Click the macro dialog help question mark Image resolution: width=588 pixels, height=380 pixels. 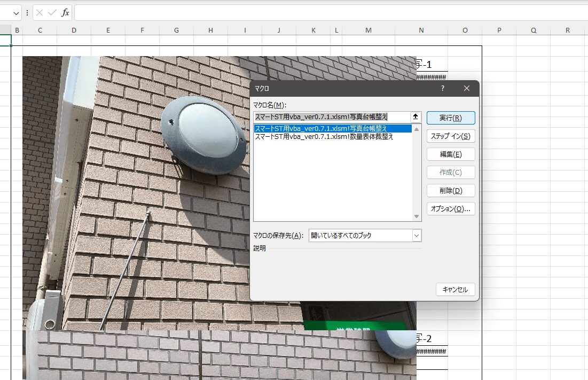pyautogui.click(x=442, y=88)
